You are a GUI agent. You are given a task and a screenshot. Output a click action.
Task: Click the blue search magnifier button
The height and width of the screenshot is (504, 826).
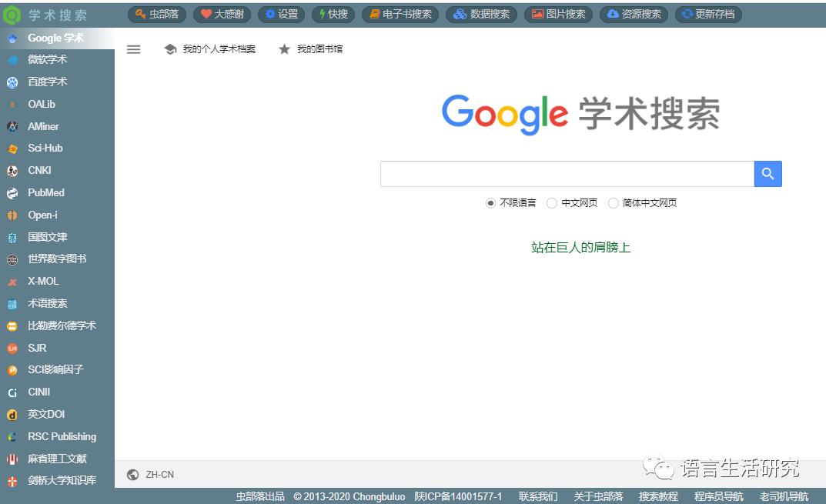pos(767,174)
